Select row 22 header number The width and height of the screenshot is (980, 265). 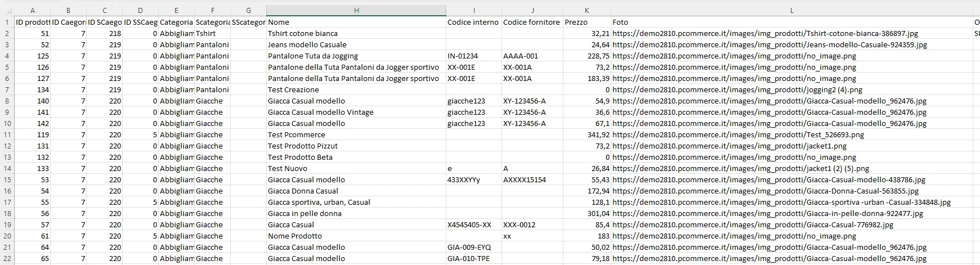pos(7,258)
